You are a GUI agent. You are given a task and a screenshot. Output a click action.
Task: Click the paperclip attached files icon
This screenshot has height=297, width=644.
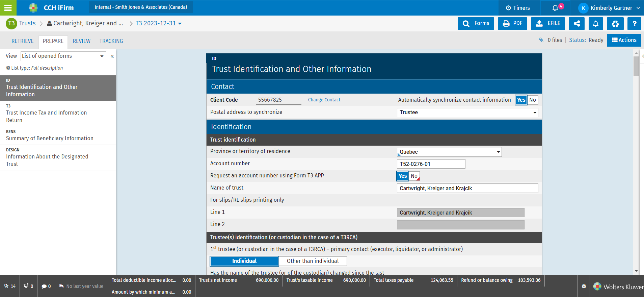coord(541,40)
